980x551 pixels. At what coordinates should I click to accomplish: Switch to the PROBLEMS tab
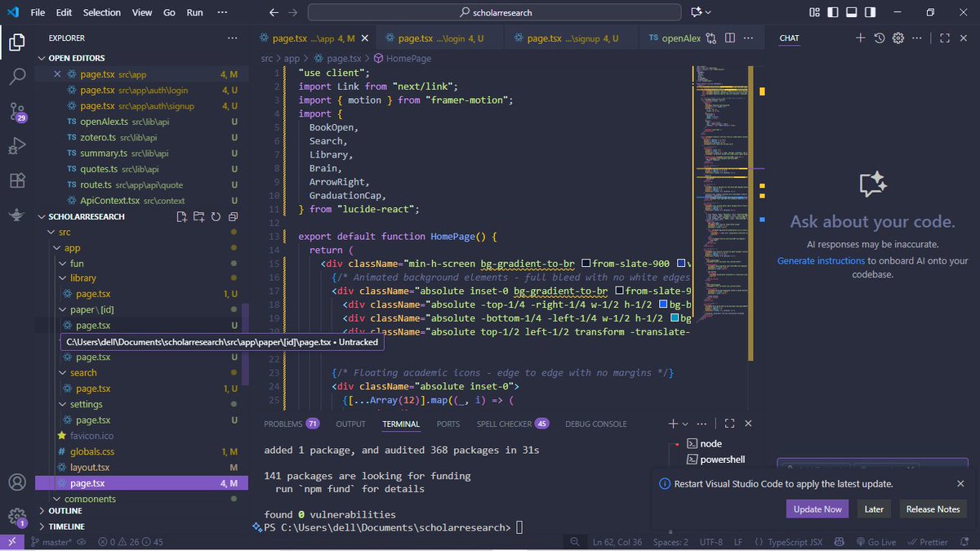(x=292, y=424)
